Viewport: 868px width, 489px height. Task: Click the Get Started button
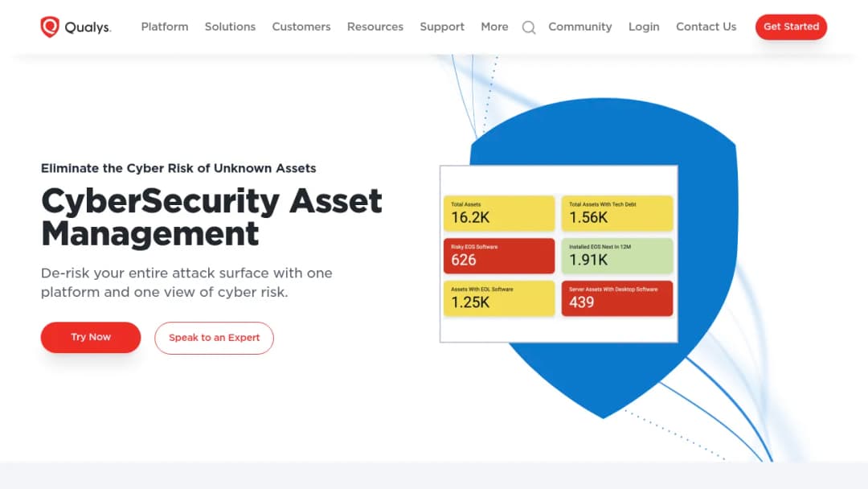click(791, 27)
